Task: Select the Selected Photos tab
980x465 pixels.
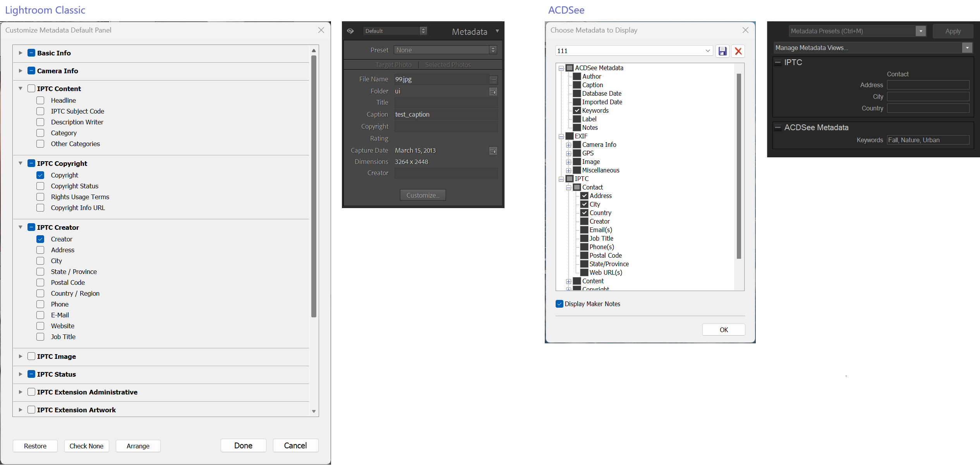Action: [x=448, y=65]
